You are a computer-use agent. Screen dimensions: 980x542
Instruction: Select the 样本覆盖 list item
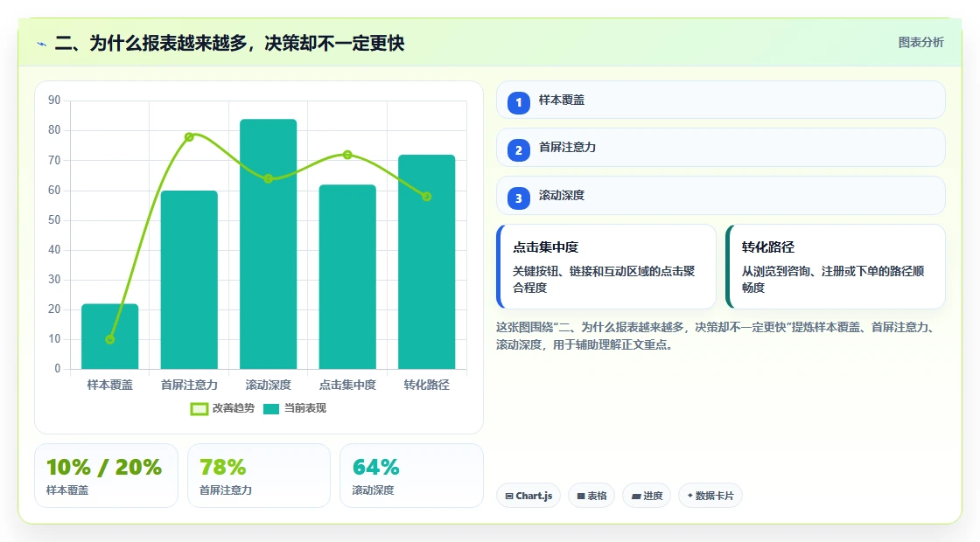721,100
